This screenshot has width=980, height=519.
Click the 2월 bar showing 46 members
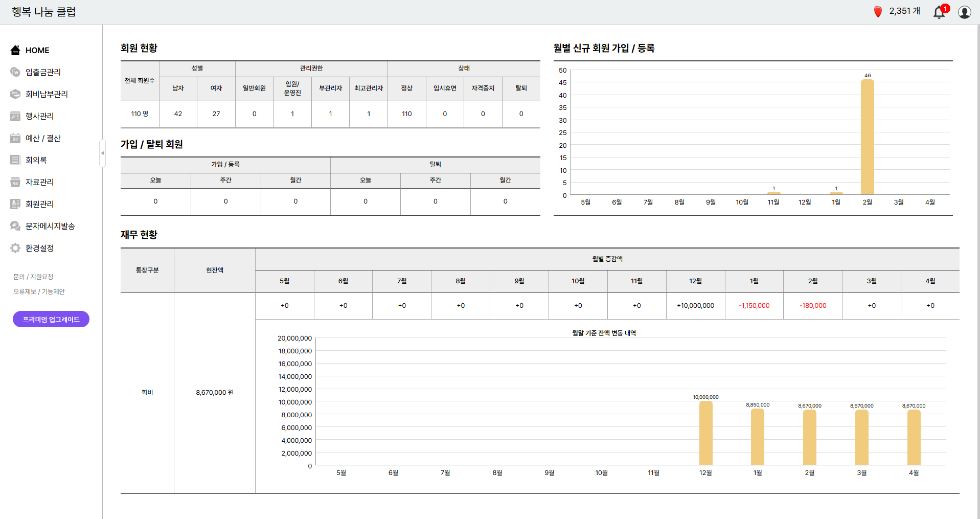click(x=867, y=137)
